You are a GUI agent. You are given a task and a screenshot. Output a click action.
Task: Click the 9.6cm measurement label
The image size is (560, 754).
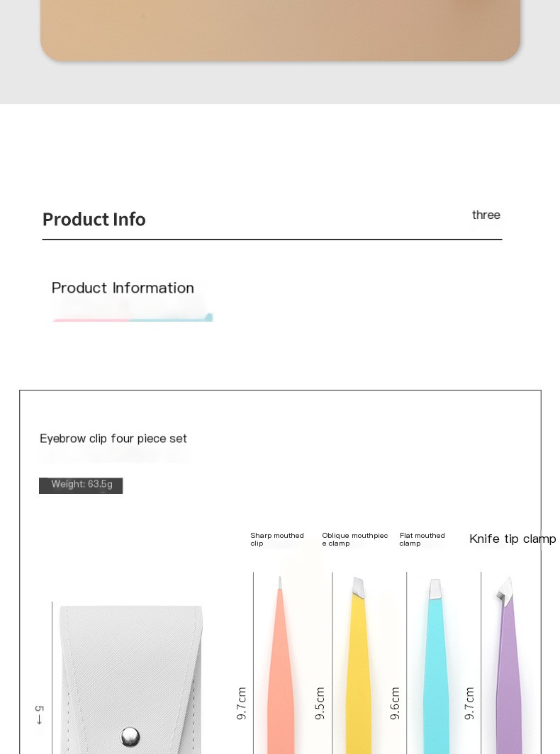(395, 704)
